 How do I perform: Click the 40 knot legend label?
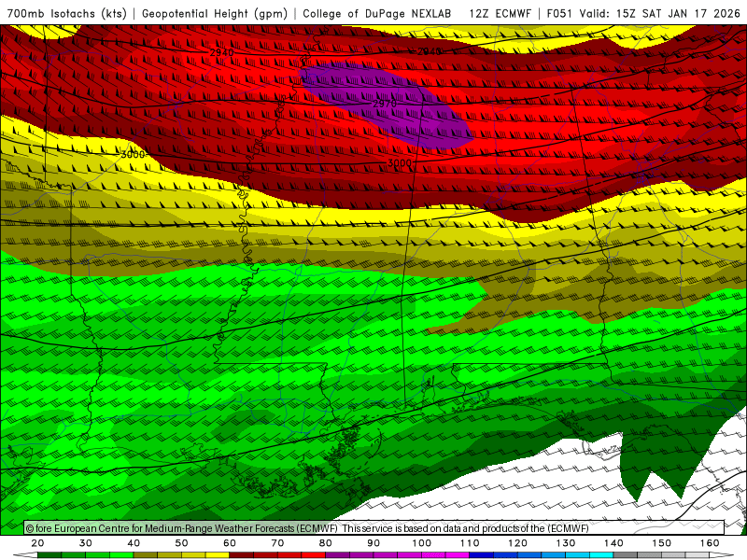click(134, 543)
